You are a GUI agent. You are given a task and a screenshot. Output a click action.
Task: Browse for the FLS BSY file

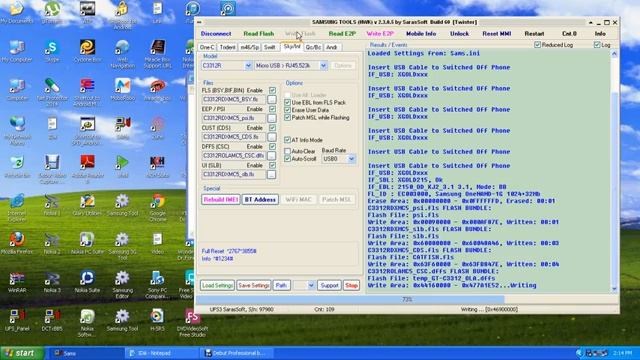[x=271, y=99]
